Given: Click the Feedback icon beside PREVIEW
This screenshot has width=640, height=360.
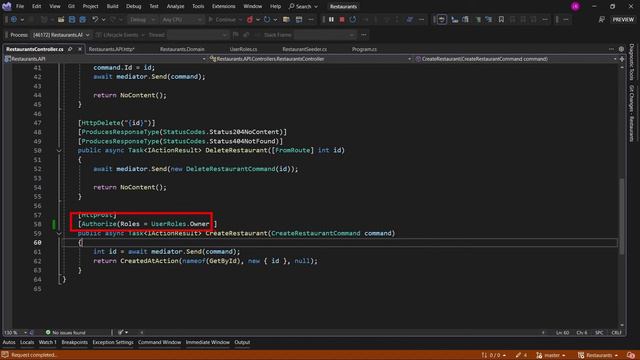Looking at the screenshot, I should coord(601,19).
